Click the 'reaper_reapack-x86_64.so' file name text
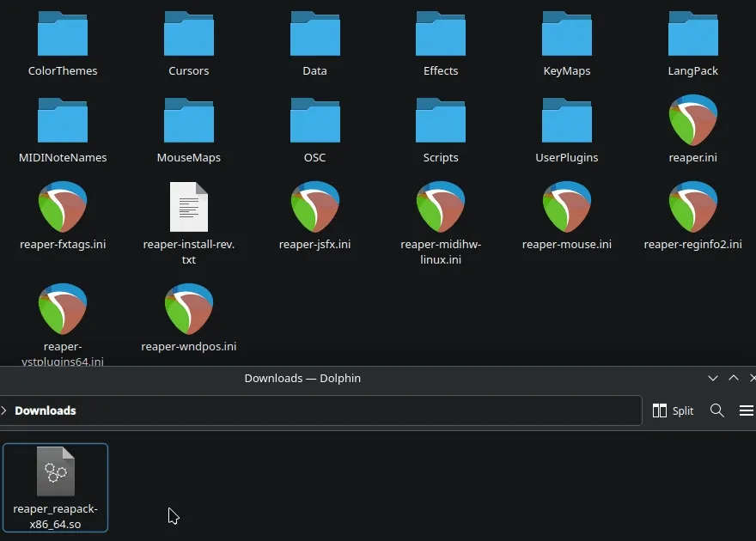Viewport: 756px width, 541px height. pyautogui.click(x=56, y=516)
